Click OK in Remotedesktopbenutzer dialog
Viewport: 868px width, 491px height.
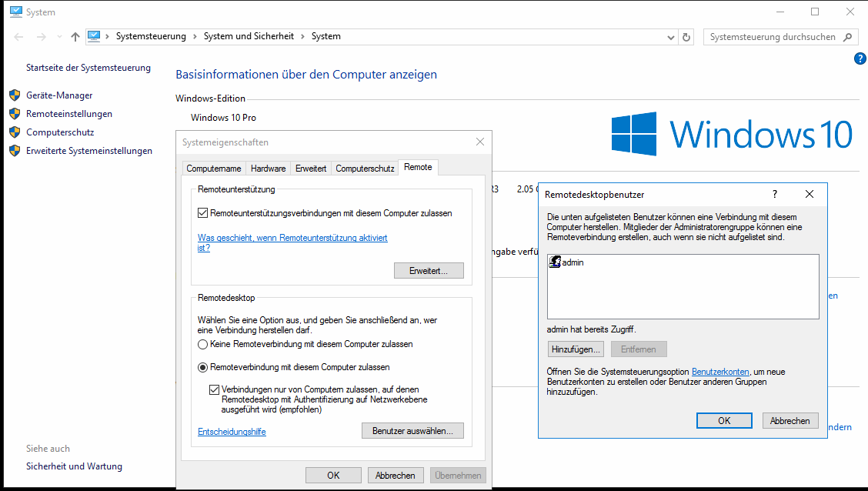point(724,421)
